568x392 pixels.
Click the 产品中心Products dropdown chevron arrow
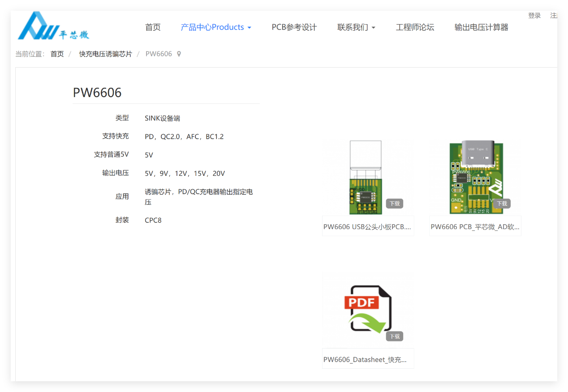coord(250,27)
